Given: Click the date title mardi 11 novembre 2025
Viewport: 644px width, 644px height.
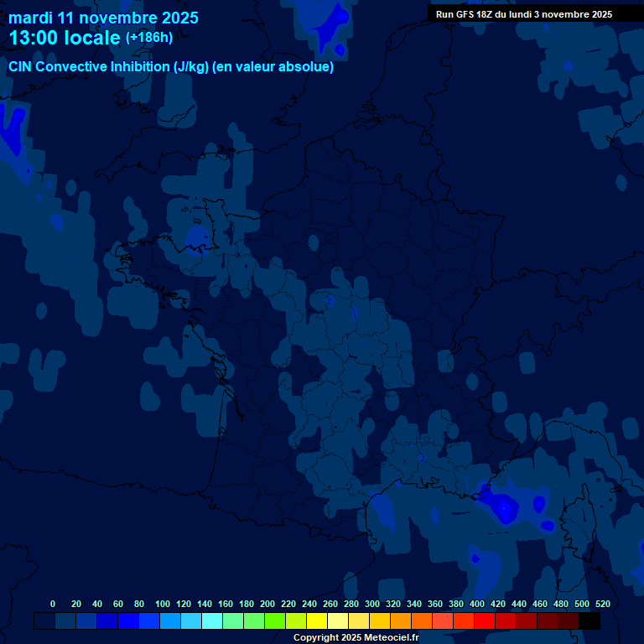Looking at the screenshot, I should click(103, 18).
